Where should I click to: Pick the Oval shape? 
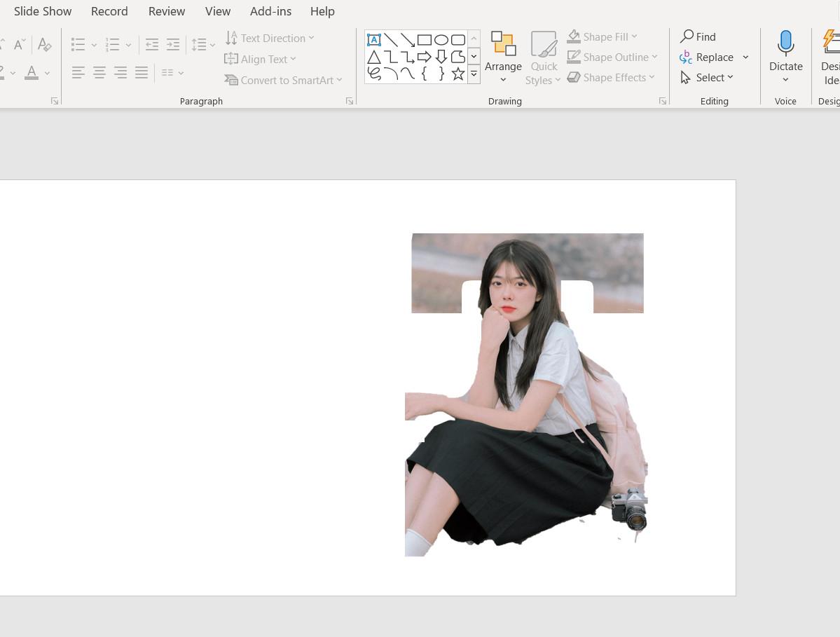pos(441,40)
